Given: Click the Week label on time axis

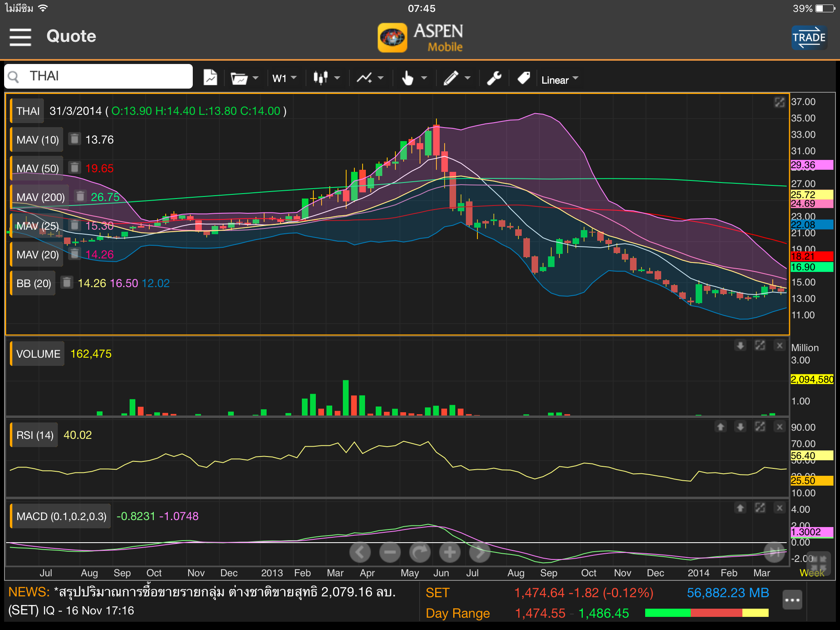Looking at the screenshot, I should pyautogui.click(x=812, y=573).
